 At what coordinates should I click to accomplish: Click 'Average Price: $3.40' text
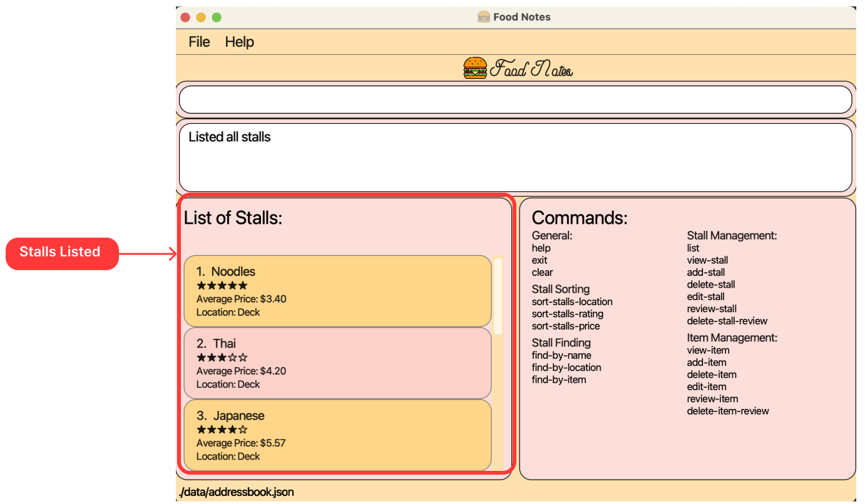[241, 299]
